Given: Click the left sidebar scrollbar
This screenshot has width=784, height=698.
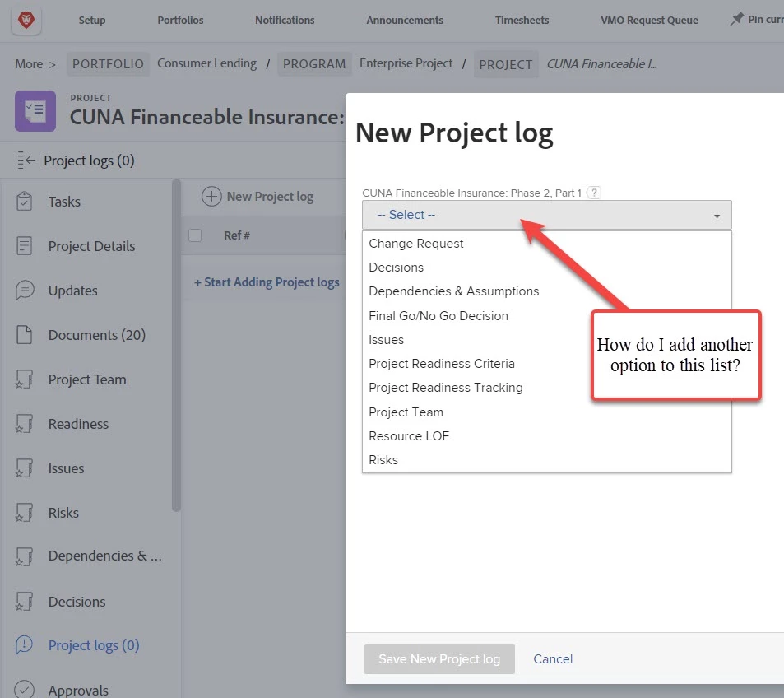Looking at the screenshot, I should (x=176, y=345).
